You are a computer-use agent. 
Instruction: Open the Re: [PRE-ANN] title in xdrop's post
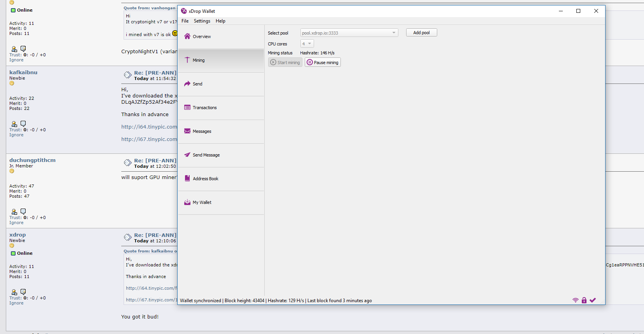coord(155,235)
